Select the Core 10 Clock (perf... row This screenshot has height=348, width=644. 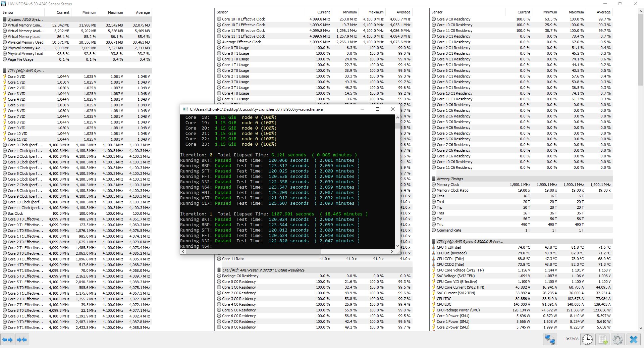[77, 202]
